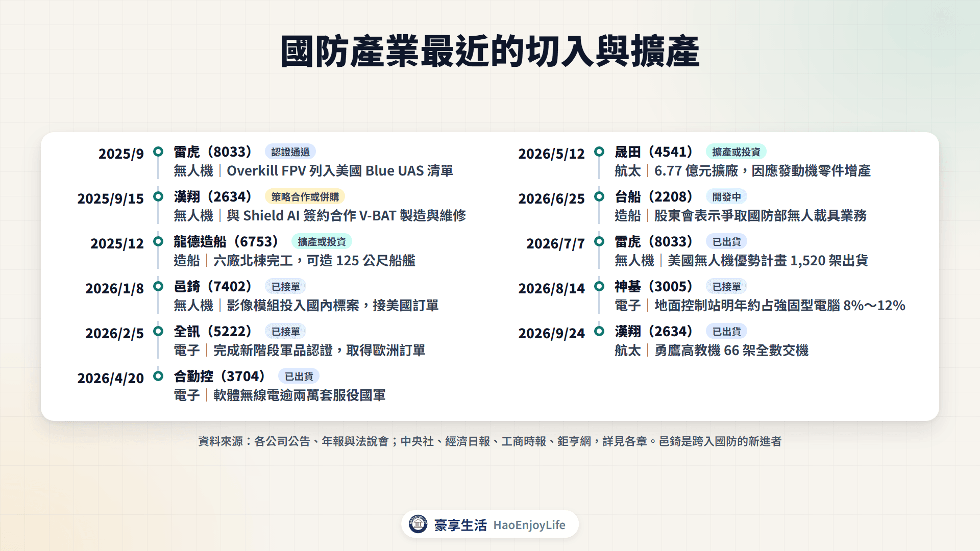This screenshot has width=980, height=551.
Task: Click the 策略合作或併購 tag beside 漢翔
Action: click(305, 197)
